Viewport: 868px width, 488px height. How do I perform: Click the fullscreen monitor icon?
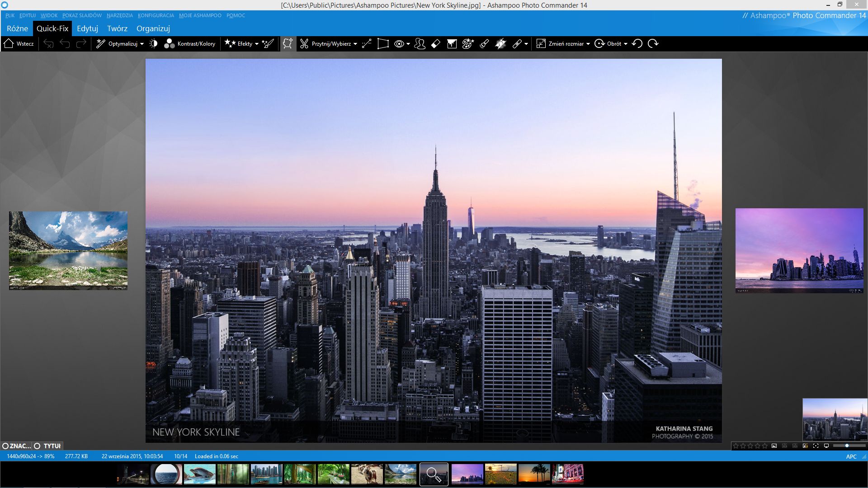(826, 446)
